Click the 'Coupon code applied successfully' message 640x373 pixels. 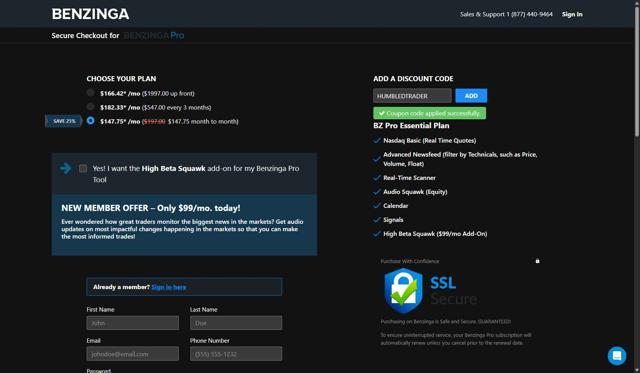pos(429,113)
